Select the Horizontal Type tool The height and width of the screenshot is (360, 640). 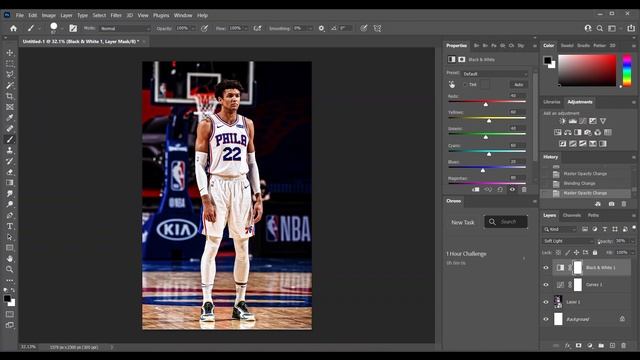pos(10,226)
